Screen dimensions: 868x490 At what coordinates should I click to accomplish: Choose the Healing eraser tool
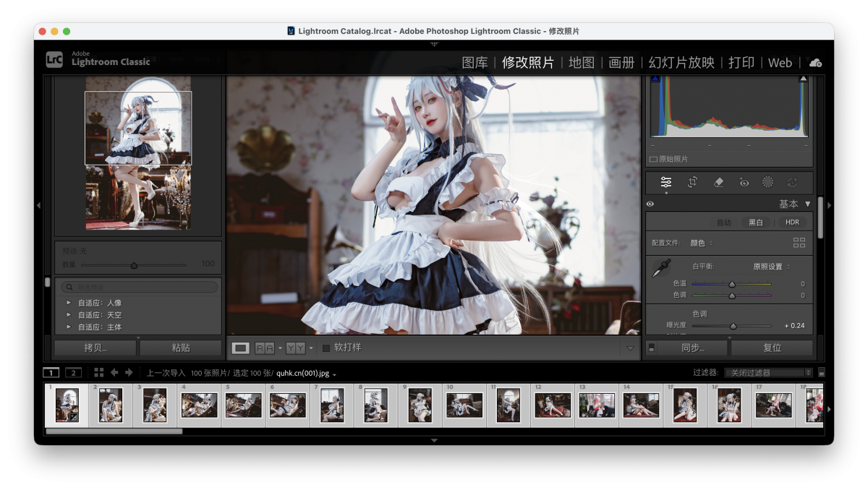[718, 182]
